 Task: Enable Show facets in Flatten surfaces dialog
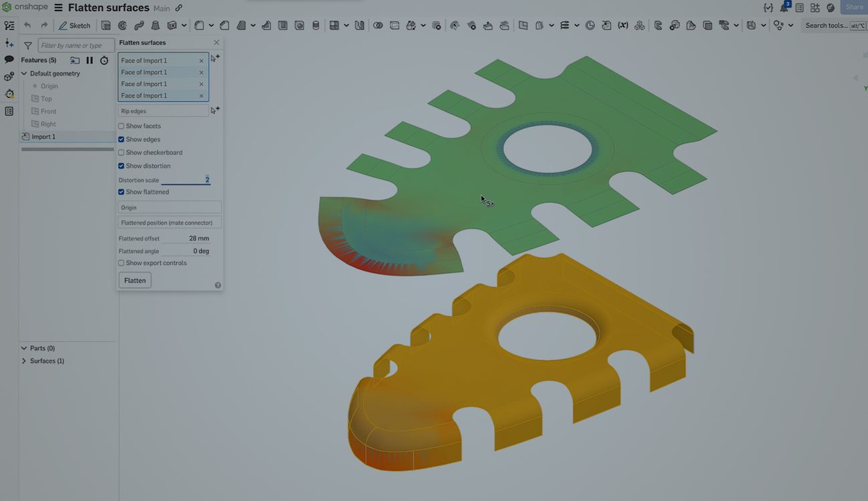pos(121,126)
